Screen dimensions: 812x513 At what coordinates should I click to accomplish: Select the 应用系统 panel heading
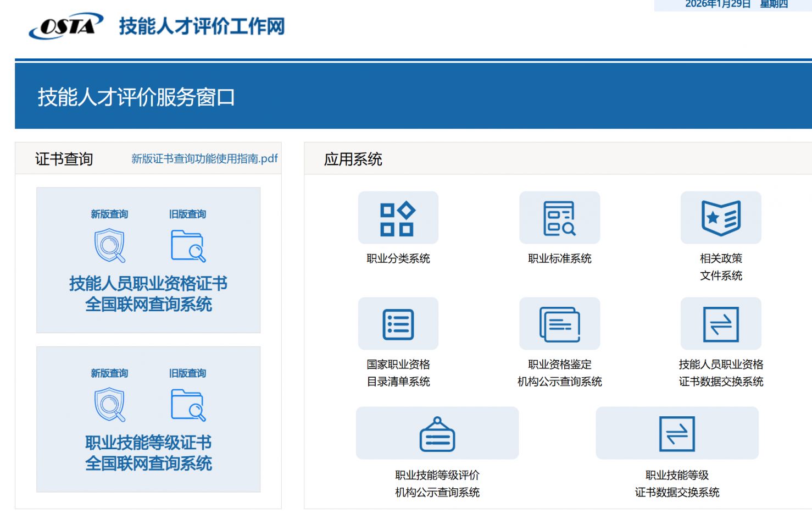(x=353, y=159)
